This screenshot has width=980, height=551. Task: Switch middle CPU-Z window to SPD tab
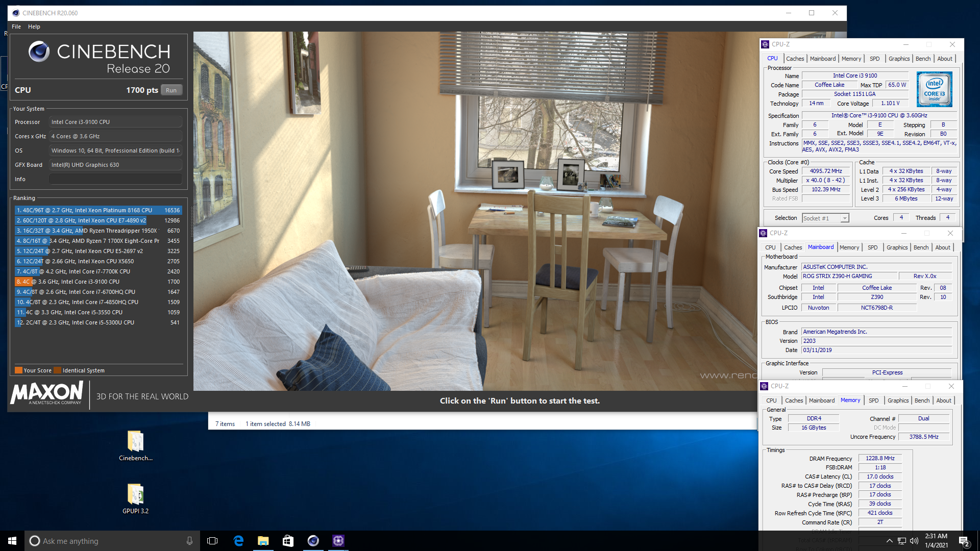pyautogui.click(x=873, y=247)
